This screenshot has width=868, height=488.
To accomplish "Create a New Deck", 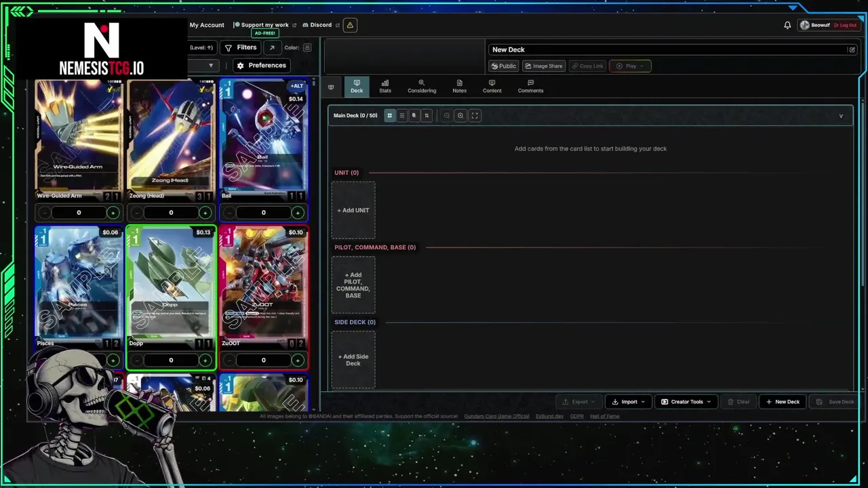I will point(783,402).
